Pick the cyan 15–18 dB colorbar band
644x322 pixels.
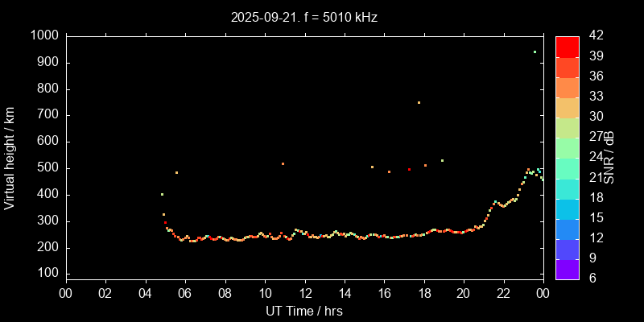point(567,208)
